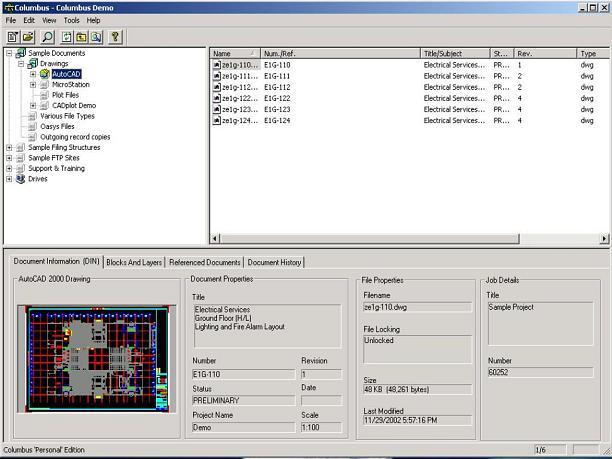Click the Plot Files tree node icon
The width and height of the screenshot is (612, 459).
coord(44,95)
